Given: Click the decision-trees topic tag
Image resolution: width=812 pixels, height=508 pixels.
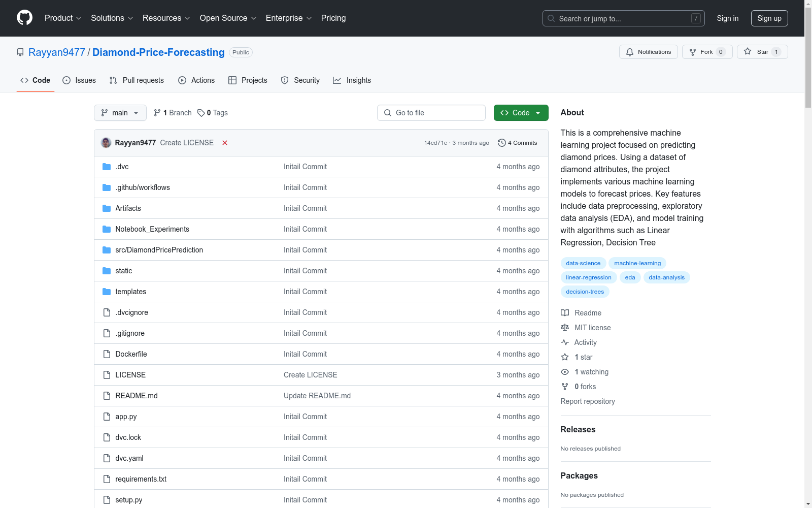Looking at the screenshot, I should (x=585, y=292).
